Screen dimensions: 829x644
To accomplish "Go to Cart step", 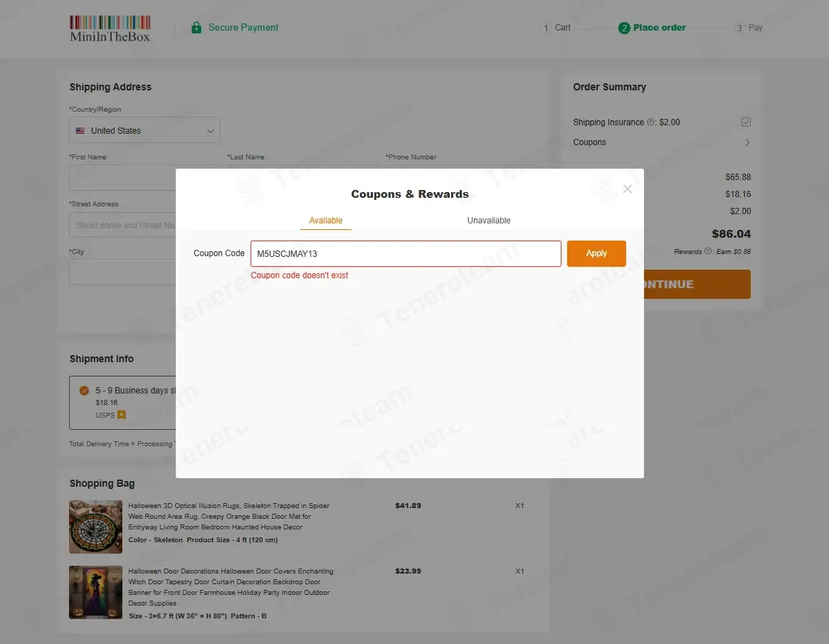I will click(x=556, y=28).
